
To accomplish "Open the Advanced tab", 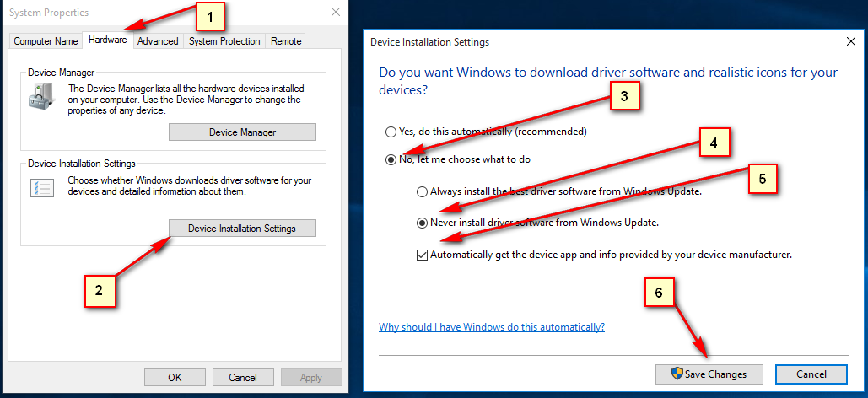I will click(x=158, y=41).
